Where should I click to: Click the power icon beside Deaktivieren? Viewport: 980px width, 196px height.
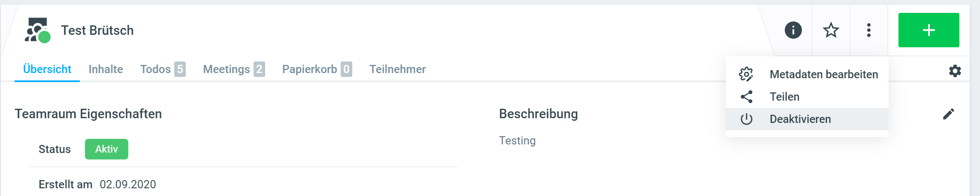click(x=747, y=119)
